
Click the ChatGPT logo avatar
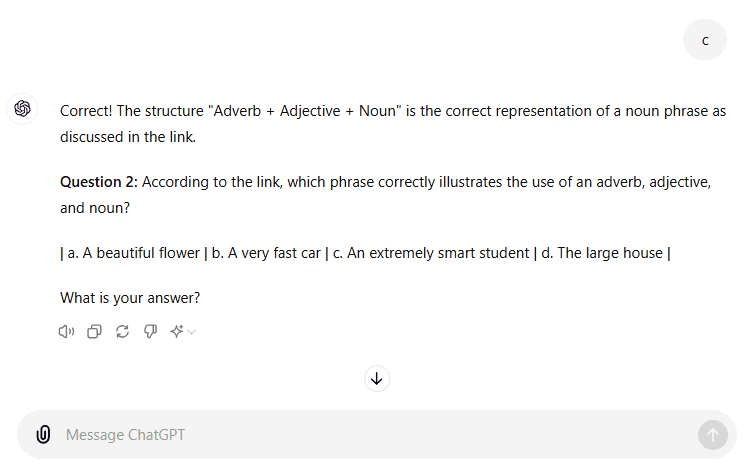[22, 109]
